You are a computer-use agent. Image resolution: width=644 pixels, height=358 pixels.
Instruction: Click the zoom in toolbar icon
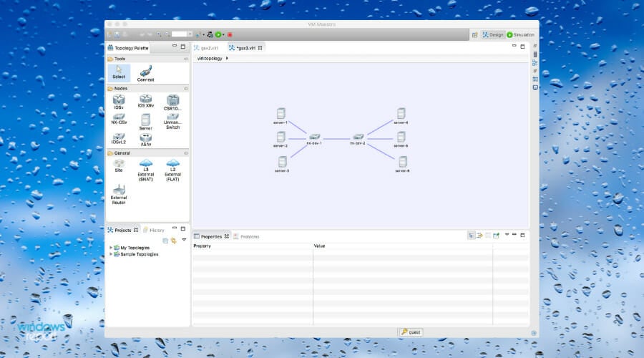[x=159, y=34]
